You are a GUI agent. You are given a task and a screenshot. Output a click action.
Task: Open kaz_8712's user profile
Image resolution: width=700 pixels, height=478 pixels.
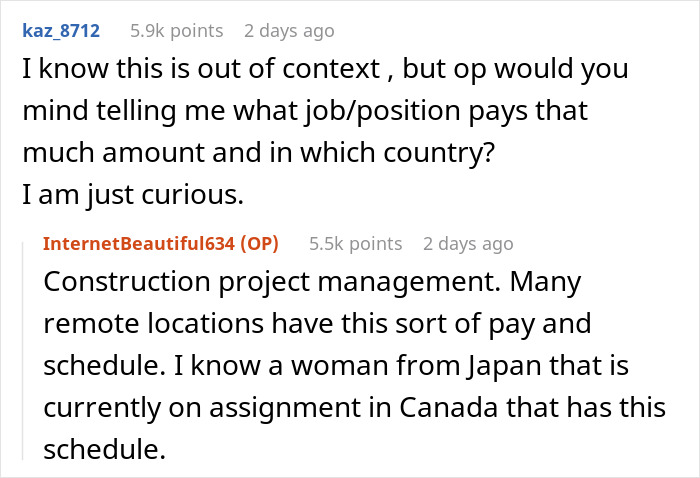[61, 31]
